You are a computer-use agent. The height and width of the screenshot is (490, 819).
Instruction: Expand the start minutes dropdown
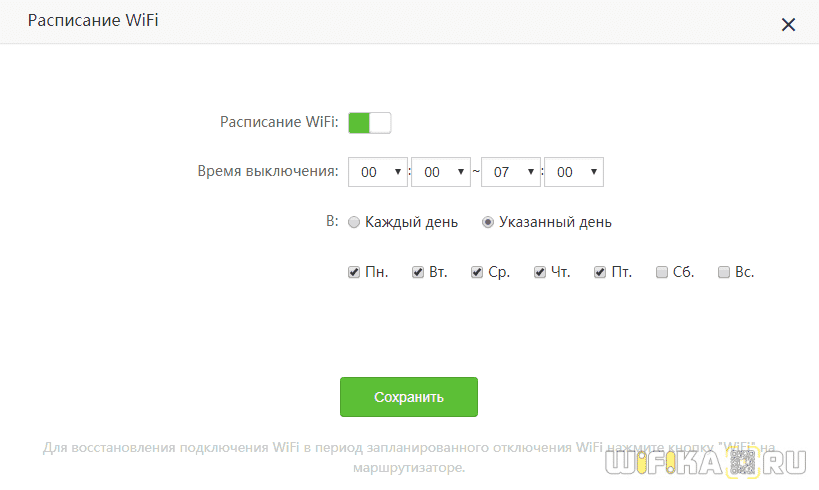441,172
